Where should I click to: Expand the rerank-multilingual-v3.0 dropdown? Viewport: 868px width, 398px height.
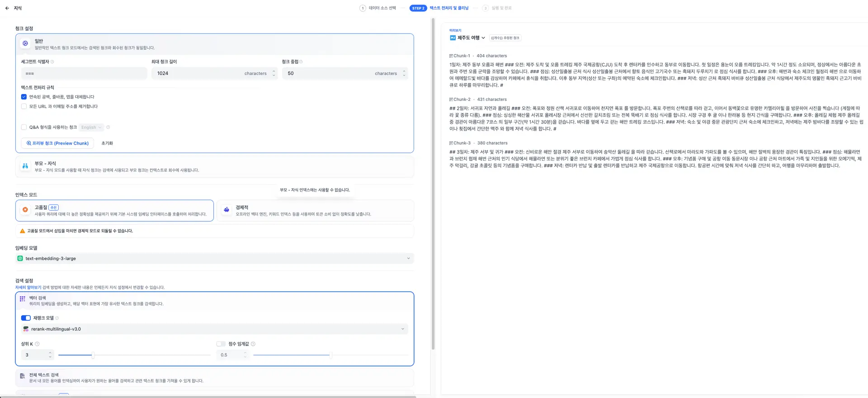(215, 329)
